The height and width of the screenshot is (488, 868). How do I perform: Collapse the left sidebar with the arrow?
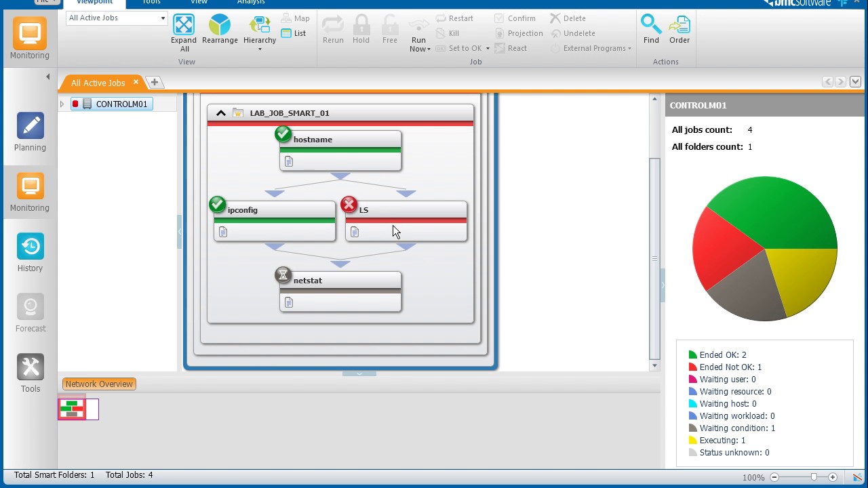(x=47, y=77)
